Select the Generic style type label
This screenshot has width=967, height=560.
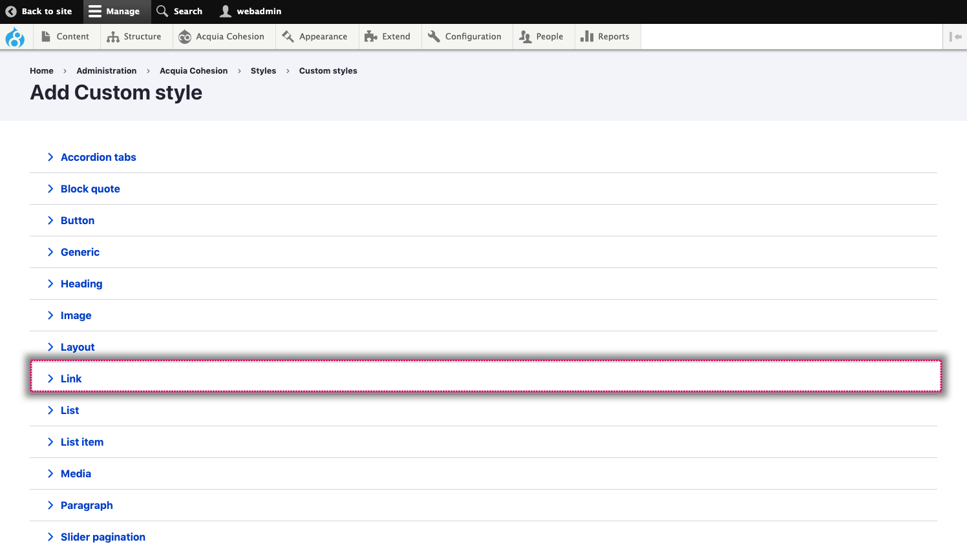click(80, 252)
